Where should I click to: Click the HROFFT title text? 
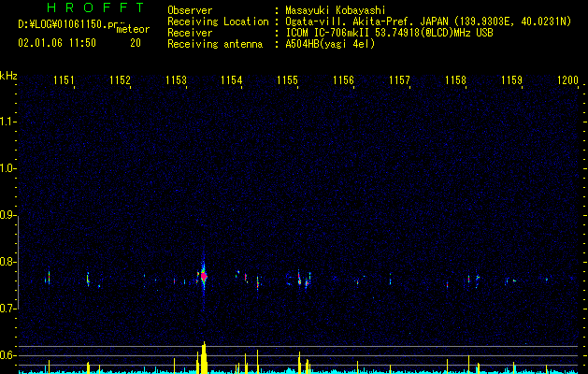(x=96, y=7)
